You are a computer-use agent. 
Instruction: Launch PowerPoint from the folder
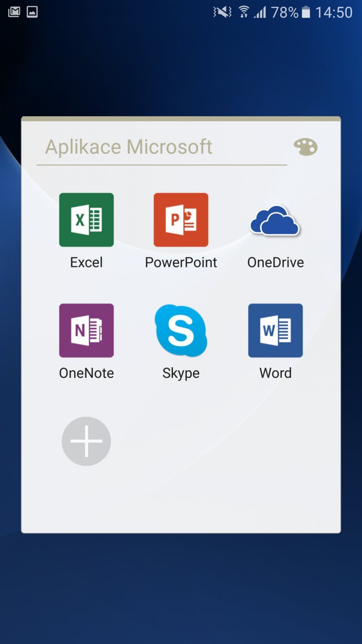point(181,220)
